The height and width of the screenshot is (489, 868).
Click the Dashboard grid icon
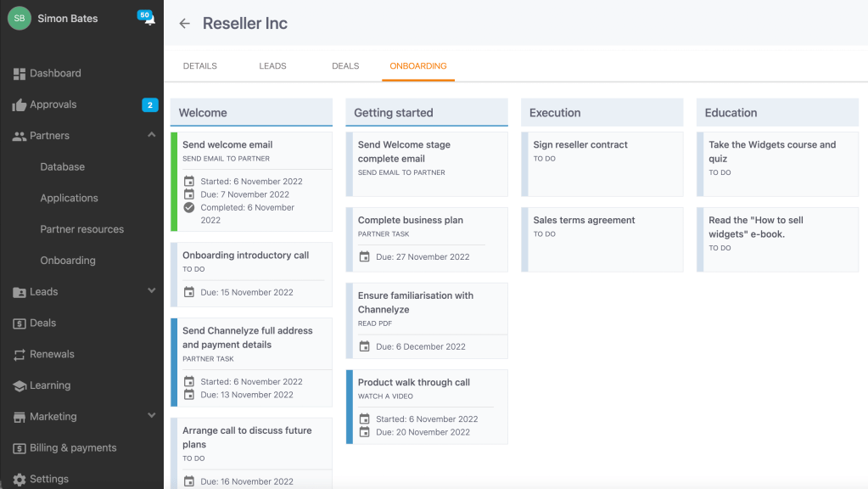point(20,74)
